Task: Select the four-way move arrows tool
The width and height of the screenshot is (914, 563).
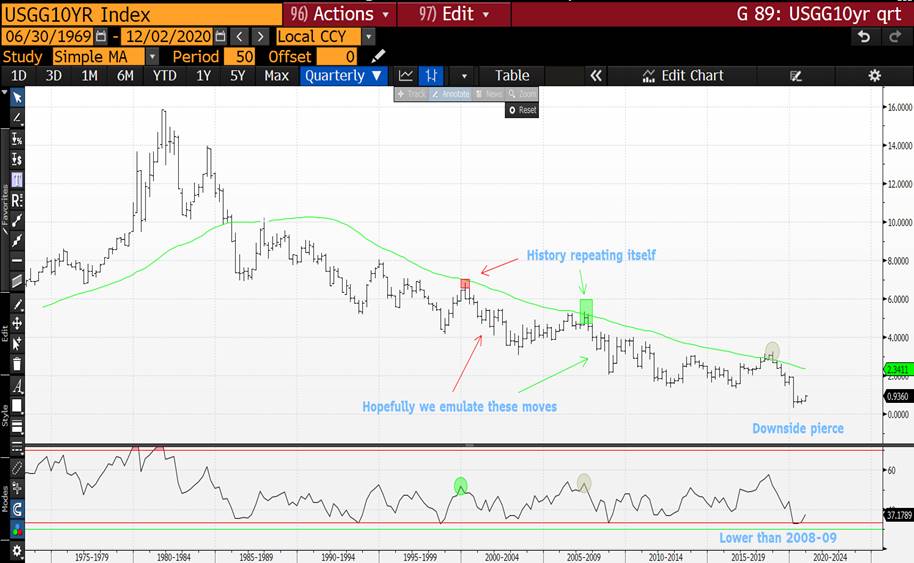Action: pos(17,323)
